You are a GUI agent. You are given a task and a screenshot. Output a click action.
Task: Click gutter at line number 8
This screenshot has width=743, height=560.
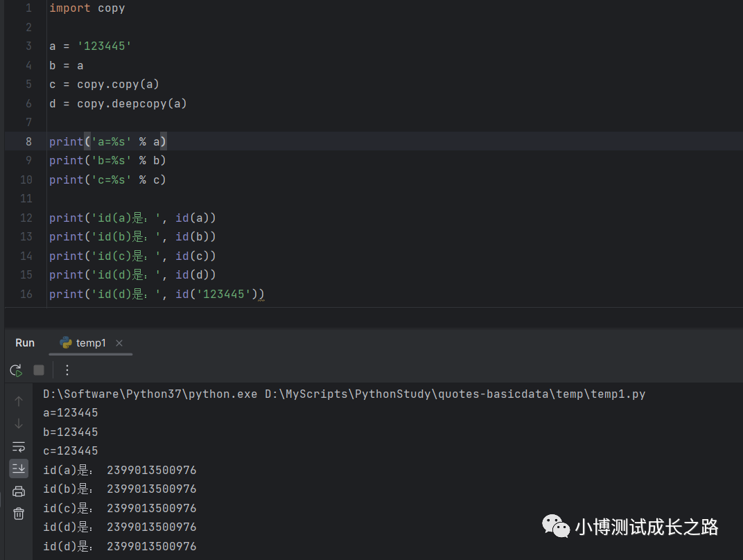coord(28,141)
